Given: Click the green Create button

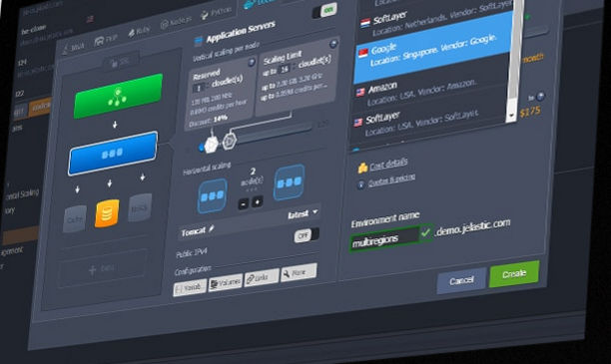Looking at the screenshot, I should coord(514,274).
